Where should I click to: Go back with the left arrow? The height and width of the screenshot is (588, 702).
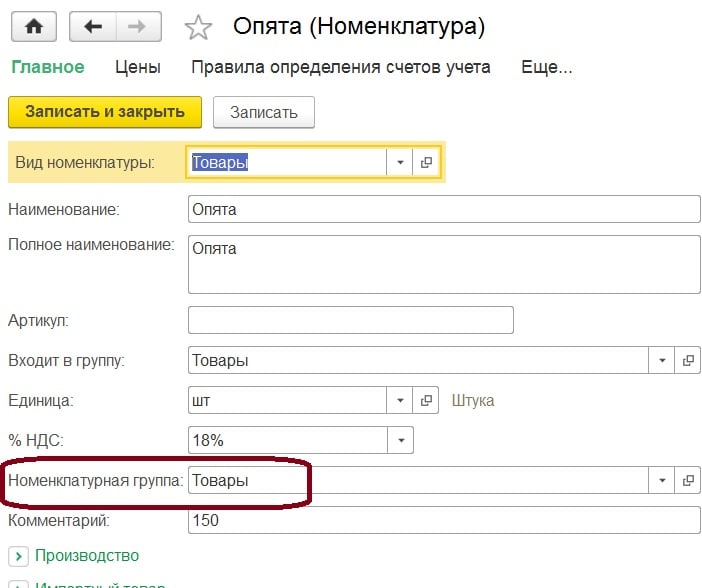93,27
